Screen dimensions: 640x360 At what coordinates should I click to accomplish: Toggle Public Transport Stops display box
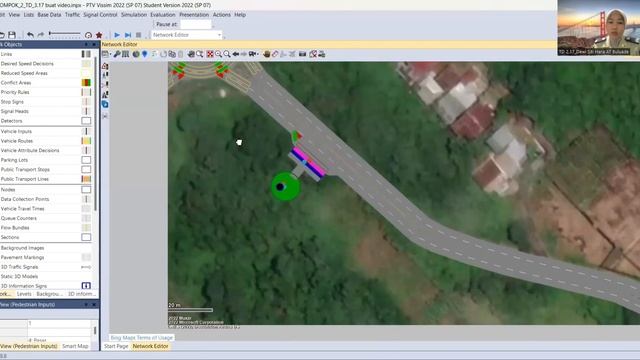86,169
